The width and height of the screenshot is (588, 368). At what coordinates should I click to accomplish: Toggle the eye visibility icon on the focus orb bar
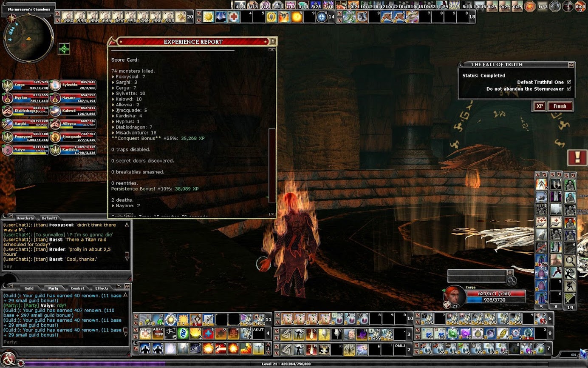[510, 272]
